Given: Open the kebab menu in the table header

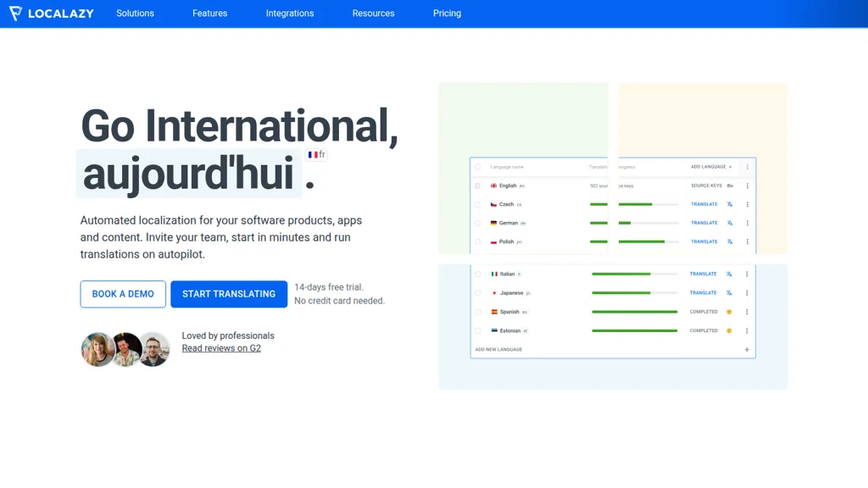Looking at the screenshot, I should point(746,166).
